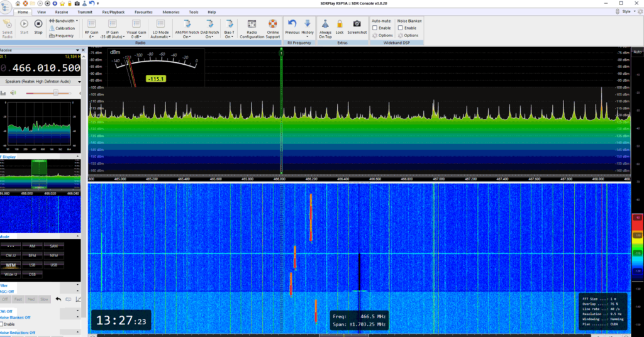The height and width of the screenshot is (337, 644).
Task: Click star favourites icon in quick access toolbar
Action: (x=62, y=3)
